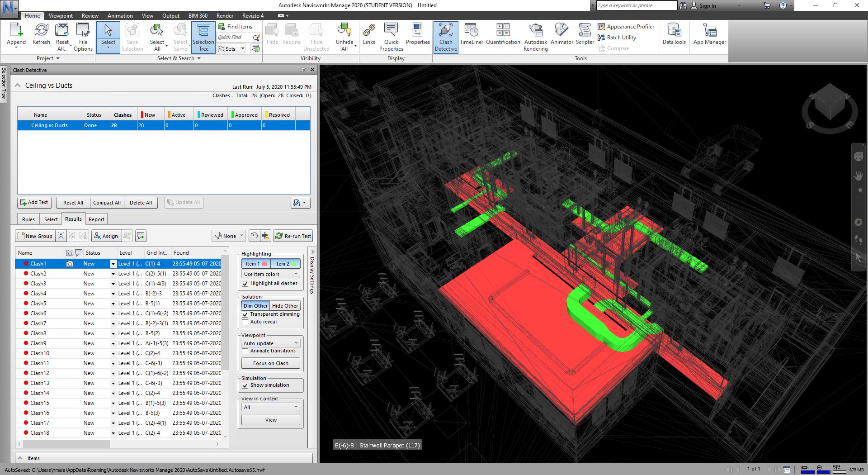
Task: Click Unhide All icon
Action: point(344,37)
